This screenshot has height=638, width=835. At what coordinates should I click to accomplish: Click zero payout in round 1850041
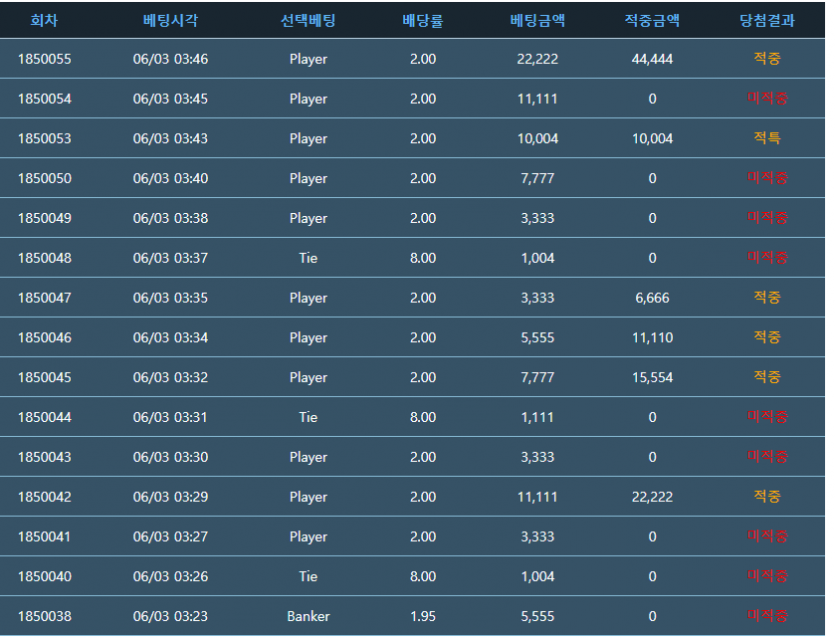(652, 536)
